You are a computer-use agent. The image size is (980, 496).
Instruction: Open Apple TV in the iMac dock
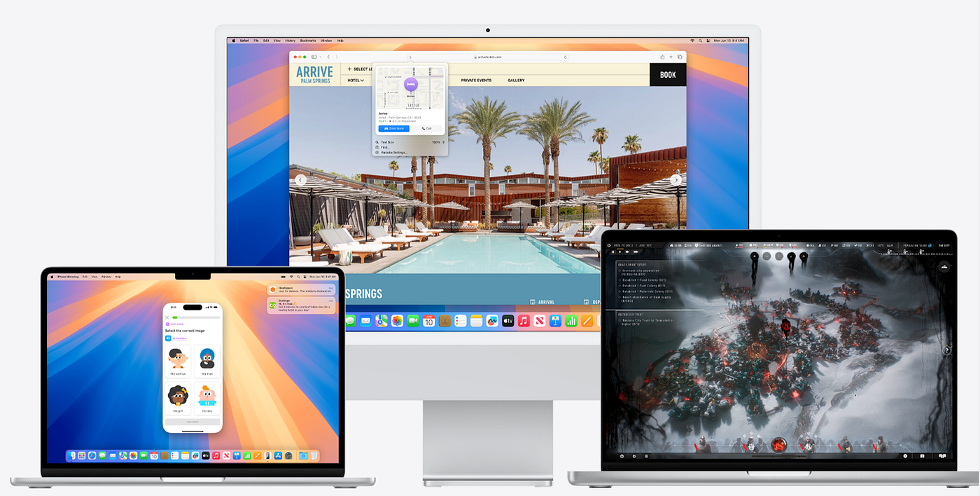(508, 321)
